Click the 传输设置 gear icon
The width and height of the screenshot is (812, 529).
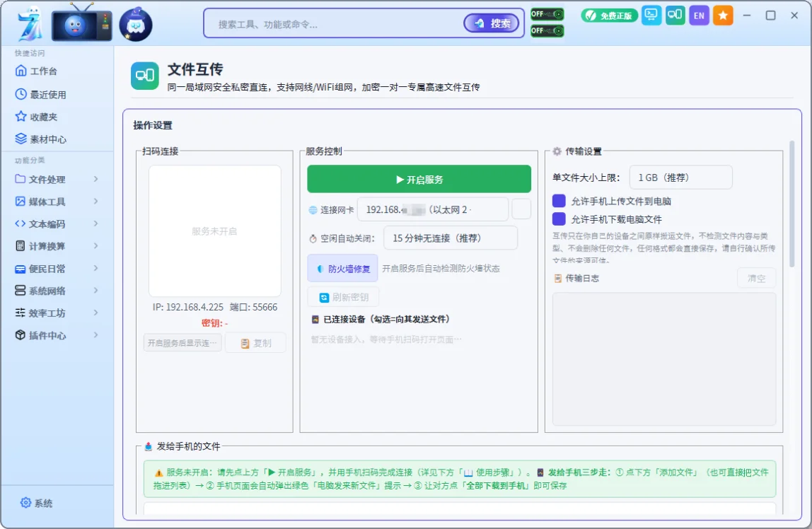557,151
